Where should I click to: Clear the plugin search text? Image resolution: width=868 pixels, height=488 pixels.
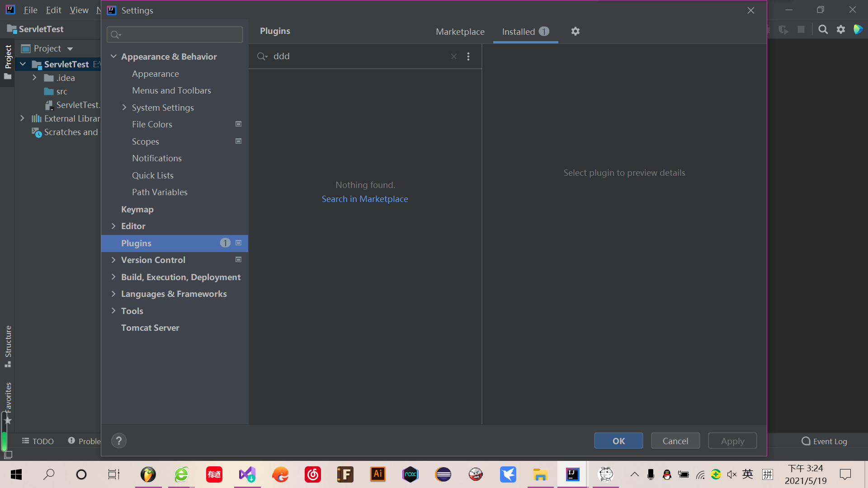(x=454, y=56)
